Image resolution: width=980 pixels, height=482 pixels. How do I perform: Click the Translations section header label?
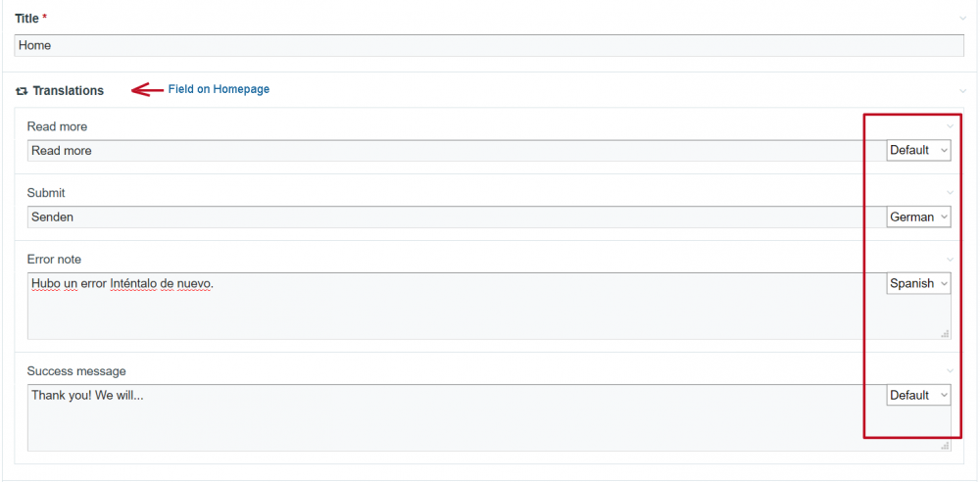[68, 91]
